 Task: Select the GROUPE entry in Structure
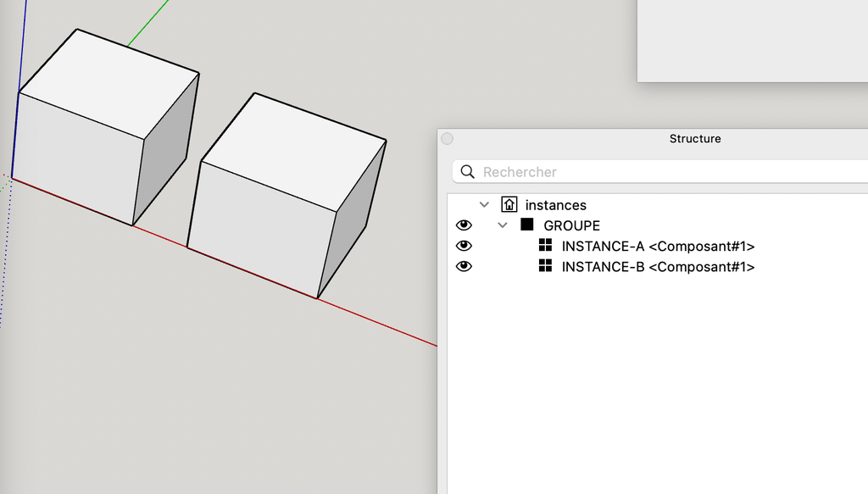point(572,225)
